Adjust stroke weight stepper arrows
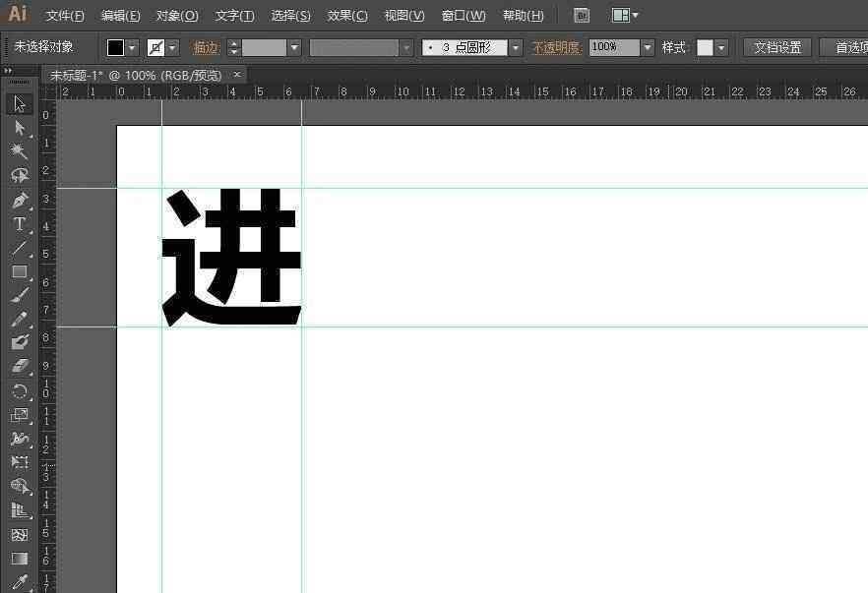This screenshot has height=593, width=868. 233,47
